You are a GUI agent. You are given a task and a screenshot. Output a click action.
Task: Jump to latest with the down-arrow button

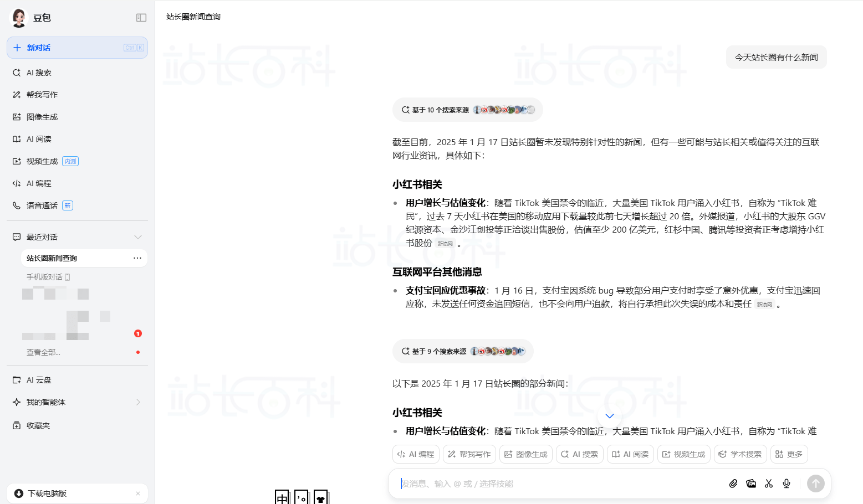click(610, 416)
